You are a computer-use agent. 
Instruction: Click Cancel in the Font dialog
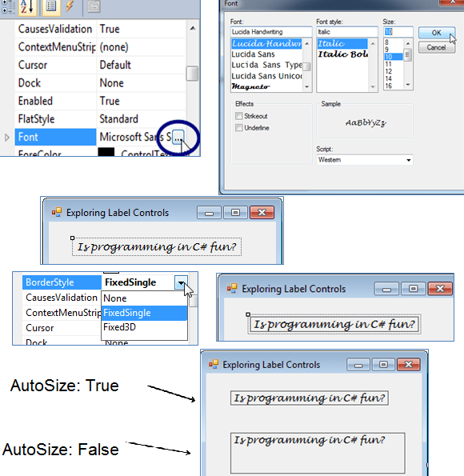[436, 47]
